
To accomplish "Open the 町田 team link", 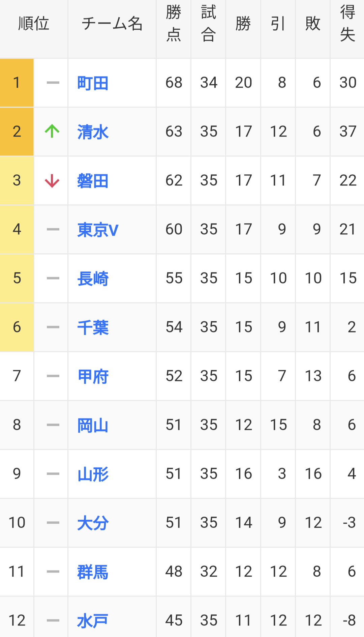I will click(93, 83).
